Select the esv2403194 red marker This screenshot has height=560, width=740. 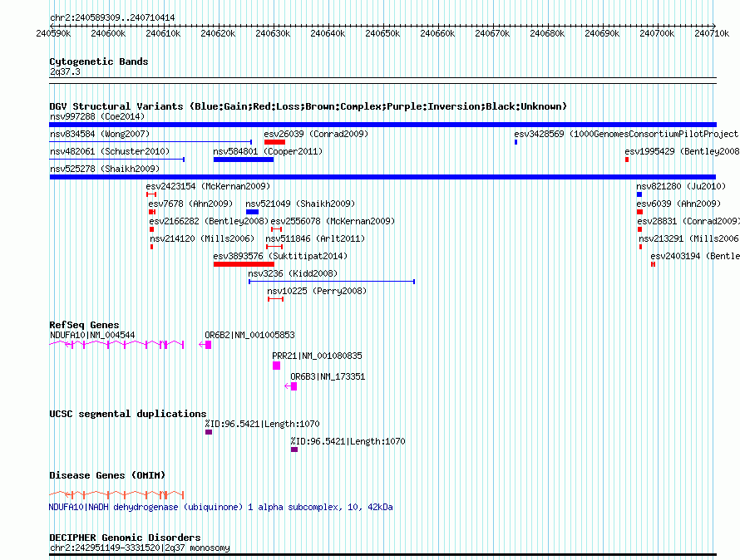click(654, 264)
